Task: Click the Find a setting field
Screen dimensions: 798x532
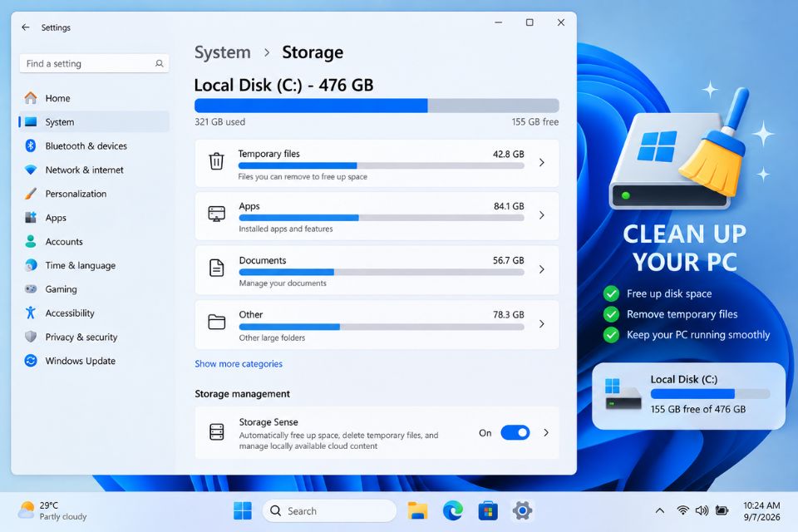Action: point(94,64)
